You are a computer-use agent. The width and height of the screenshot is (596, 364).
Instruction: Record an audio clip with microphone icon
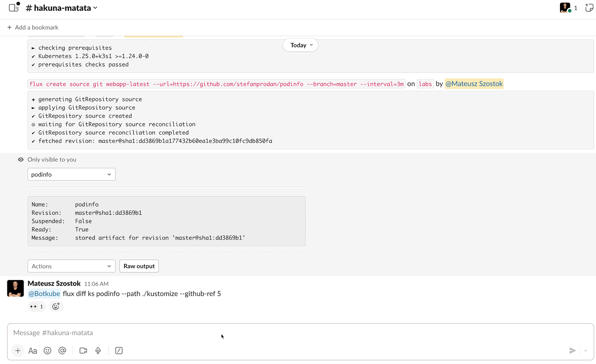click(x=98, y=351)
